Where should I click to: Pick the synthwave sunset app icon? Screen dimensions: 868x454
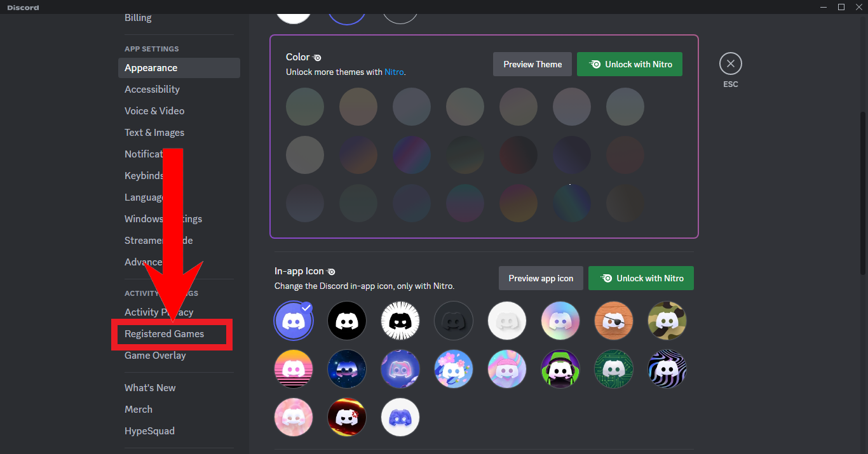tap(294, 369)
